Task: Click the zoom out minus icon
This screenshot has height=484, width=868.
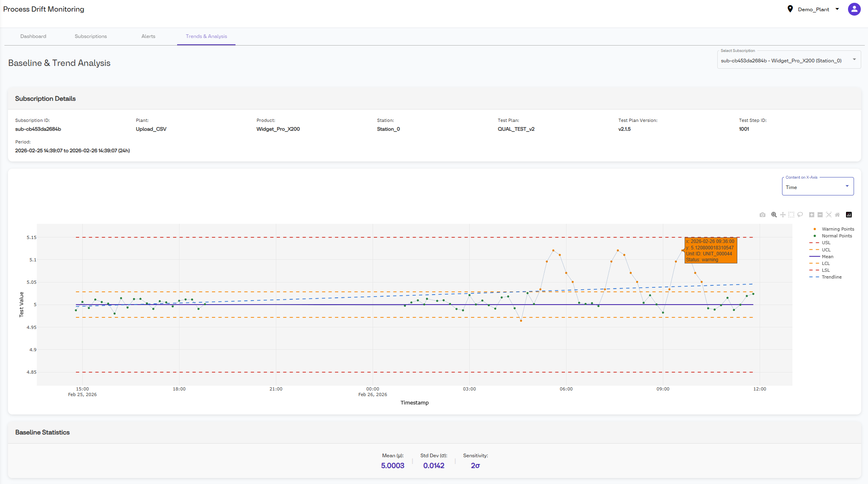Action: coord(820,215)
